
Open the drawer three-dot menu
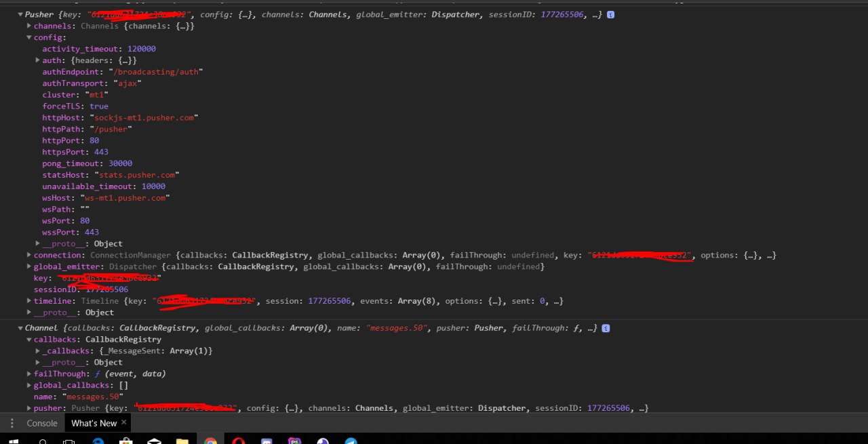coord(12,423)
